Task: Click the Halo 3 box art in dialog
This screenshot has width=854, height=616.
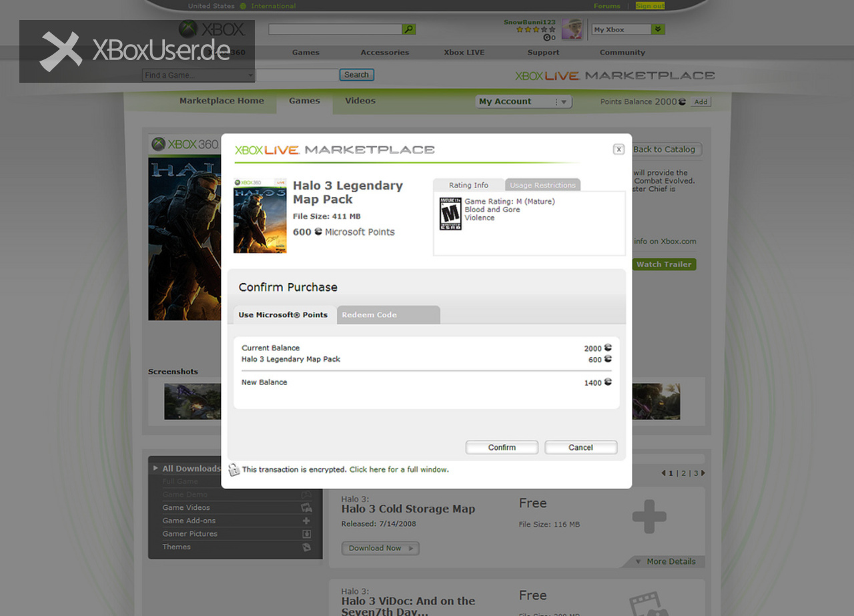Action: 260,216
